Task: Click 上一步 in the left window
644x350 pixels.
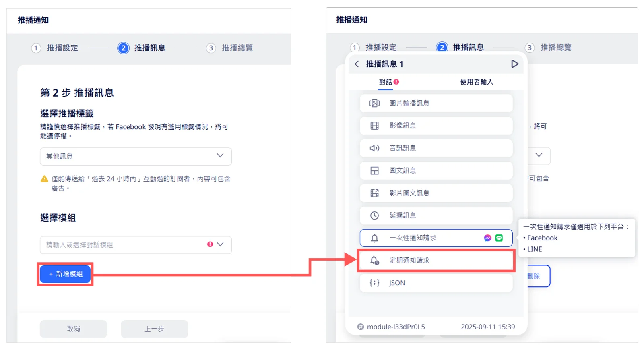Action: tap(154, 329)
